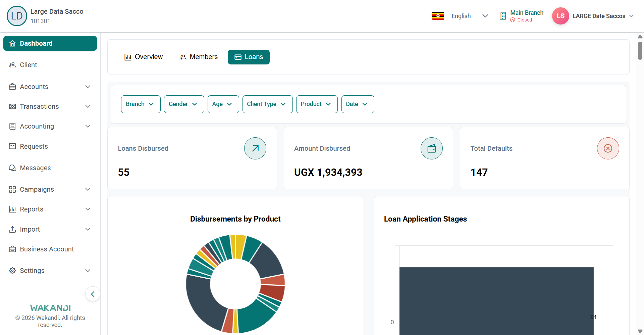This screenshot has height=335, width=644.
Task: Click the Overview tab chart icon
Action: click(x=128, y=57)
